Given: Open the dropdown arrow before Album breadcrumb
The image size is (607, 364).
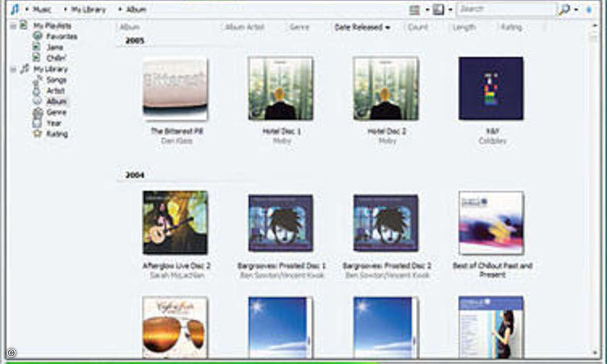Looking at the screenshot, I should tap(120, 10).
